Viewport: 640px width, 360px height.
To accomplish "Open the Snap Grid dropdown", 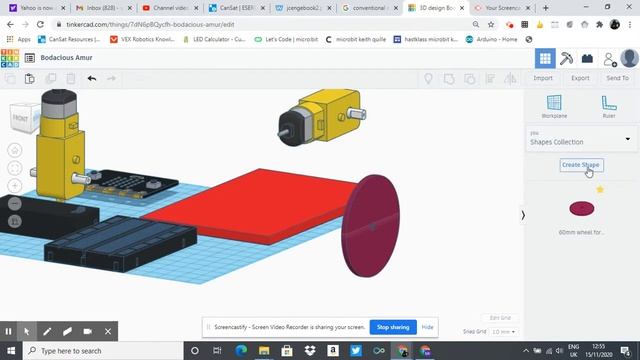I will tap(503, 332).
